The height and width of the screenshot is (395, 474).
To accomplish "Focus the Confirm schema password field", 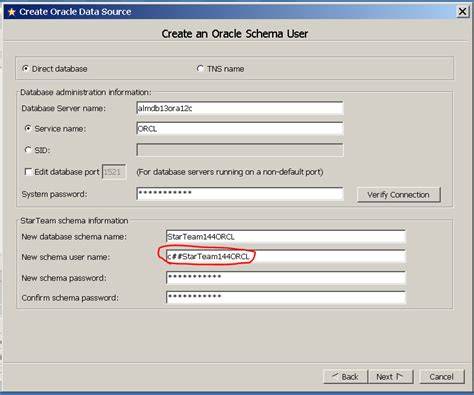I will pyautogui.click(x=286, y=297).
